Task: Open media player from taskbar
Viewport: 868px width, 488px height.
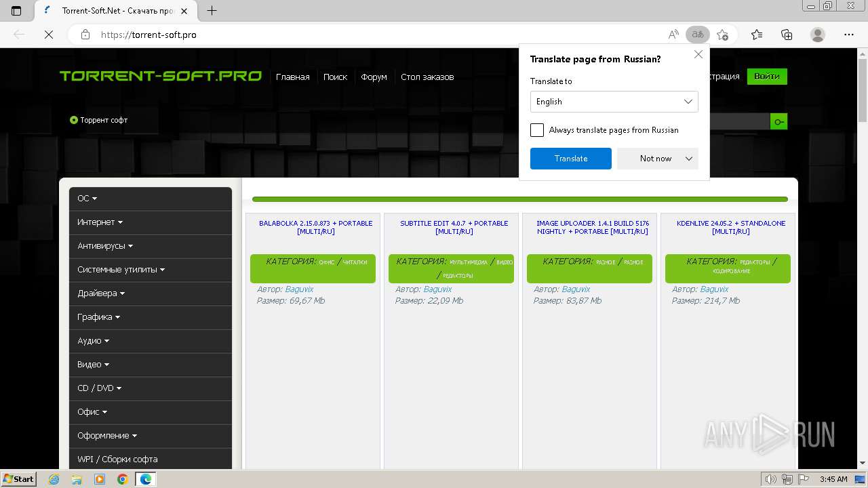Action: click(x=100, y=479)
